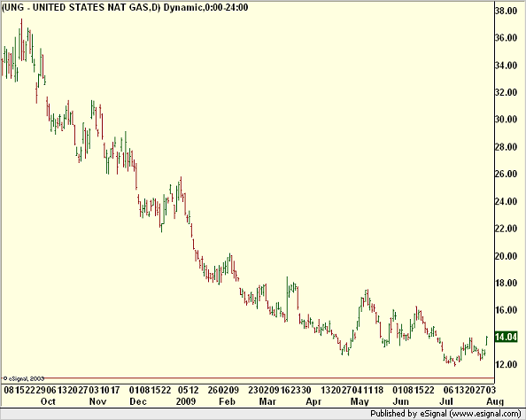The width and height of the screenshot is (526, 420).
Task: Click the 18.00 price axis label
Action: tap(506, 283)
